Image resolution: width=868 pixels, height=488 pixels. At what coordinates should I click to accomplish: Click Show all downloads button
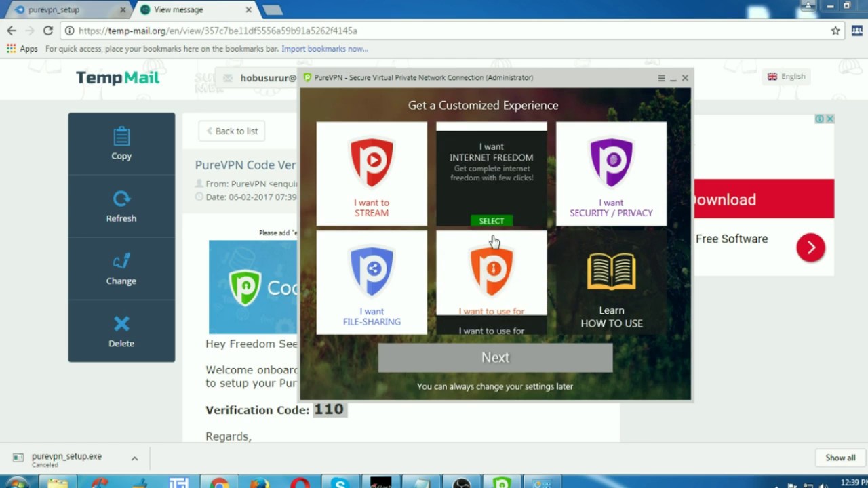[x=840, y=457]
